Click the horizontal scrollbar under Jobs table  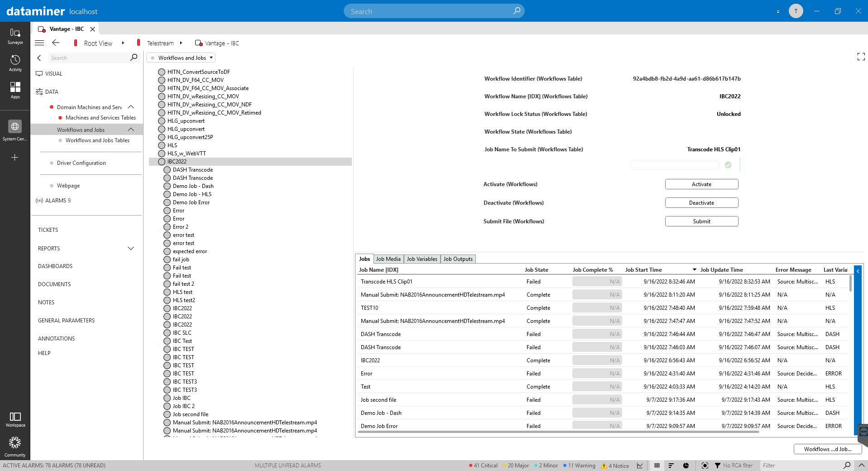point(558,432)
